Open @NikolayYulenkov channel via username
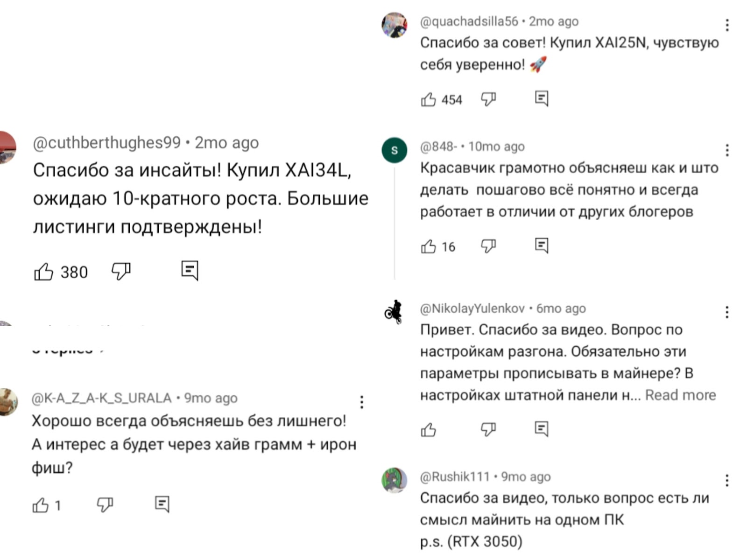This screenshot has width=747, height=560. pos(472,308)
